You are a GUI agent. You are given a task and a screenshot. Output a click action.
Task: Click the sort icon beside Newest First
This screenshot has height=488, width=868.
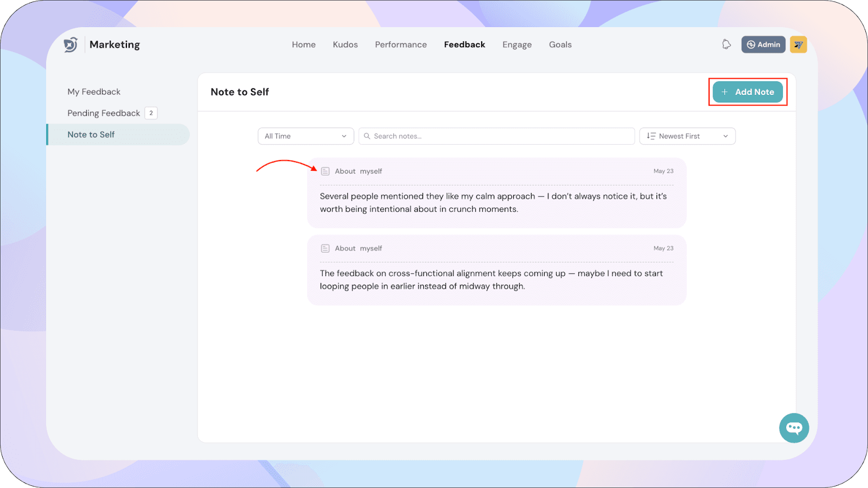click(651, 136)
